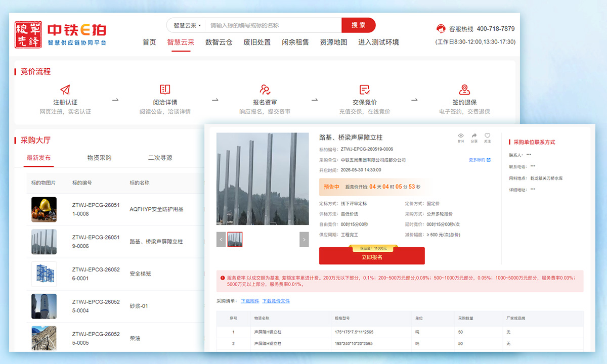Click the 交保竞价 checklist icon

coord(364,89)
